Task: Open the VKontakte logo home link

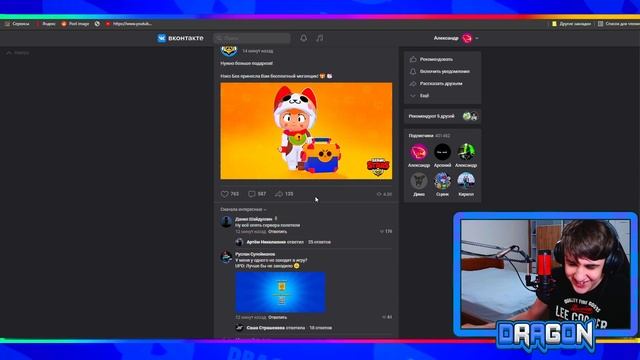Action: click(x=180, y=38)
